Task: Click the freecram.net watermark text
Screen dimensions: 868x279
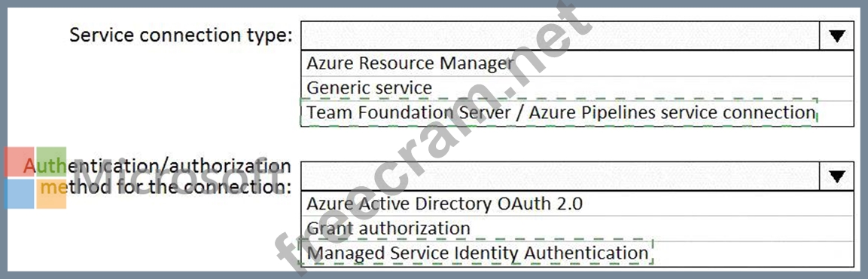Action: (434, 139)
